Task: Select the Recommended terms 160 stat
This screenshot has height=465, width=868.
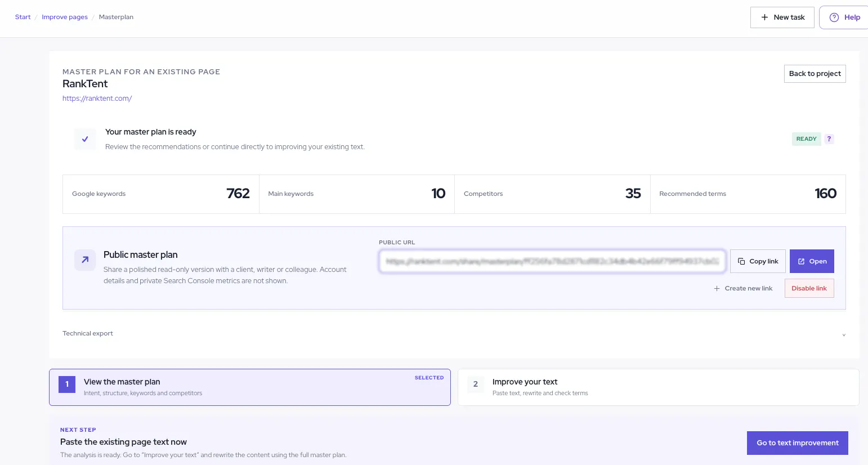Action: click(x=748, y=194)
